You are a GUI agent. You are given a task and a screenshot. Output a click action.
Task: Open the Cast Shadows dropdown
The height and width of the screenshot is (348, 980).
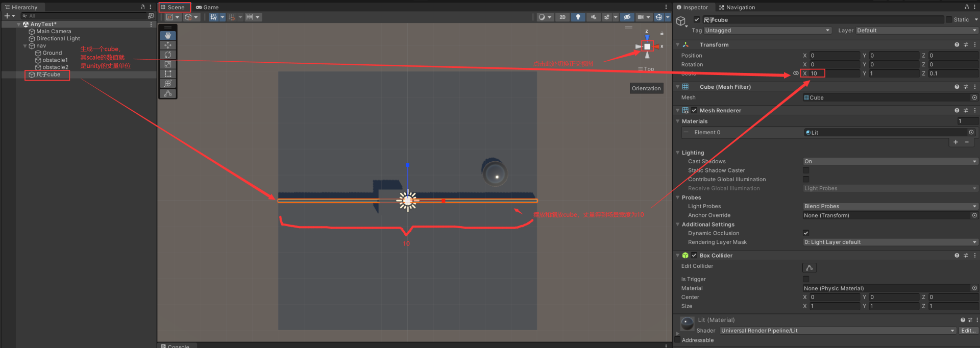point(890,161)
